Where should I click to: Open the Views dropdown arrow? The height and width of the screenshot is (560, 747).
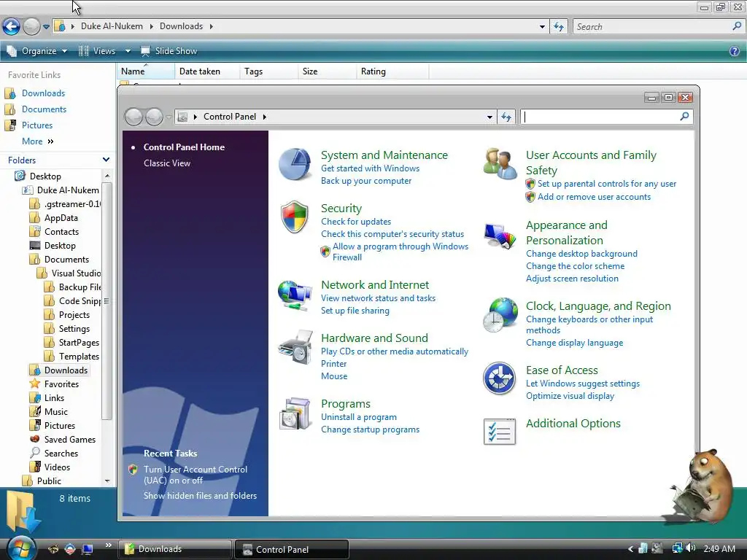(x=128, y=51)
